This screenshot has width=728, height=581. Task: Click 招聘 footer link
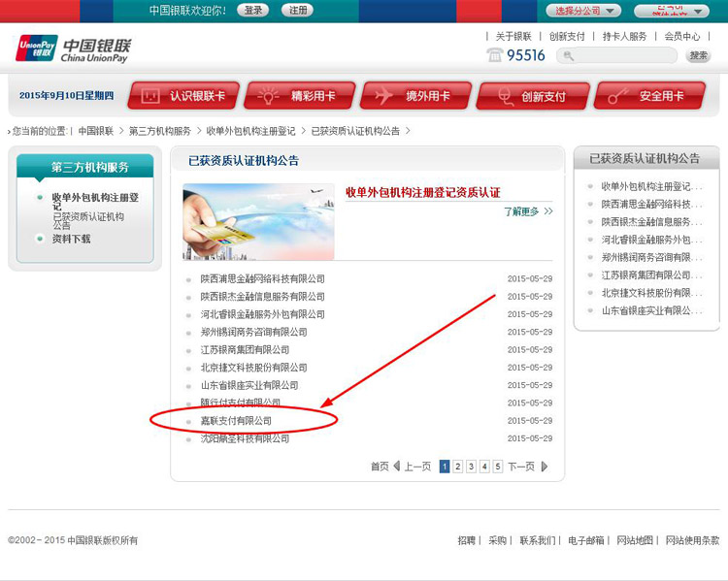pyautogui.click(x=466, y=540)
